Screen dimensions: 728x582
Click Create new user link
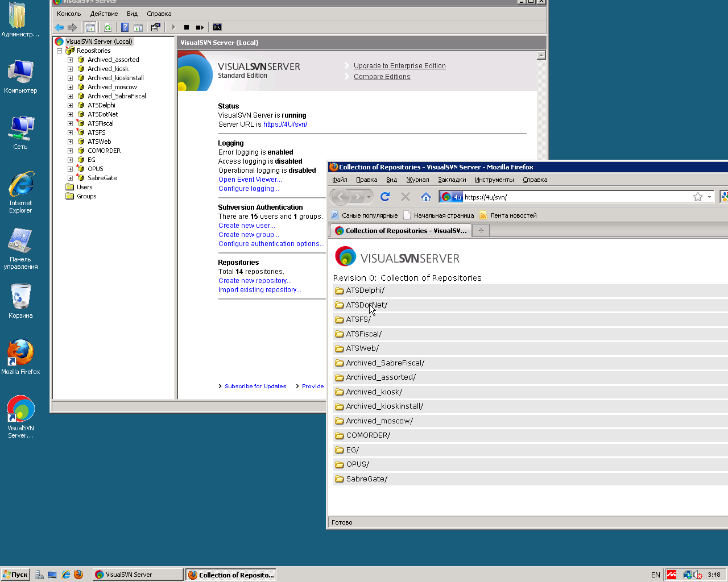pyautogui.click(x=247, y=226)
